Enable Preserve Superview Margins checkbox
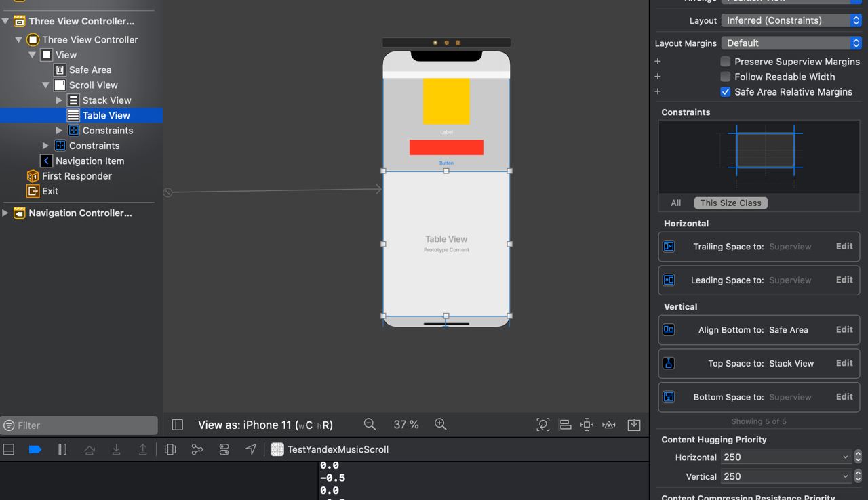 pyautogui.click(x=726, y=62)
